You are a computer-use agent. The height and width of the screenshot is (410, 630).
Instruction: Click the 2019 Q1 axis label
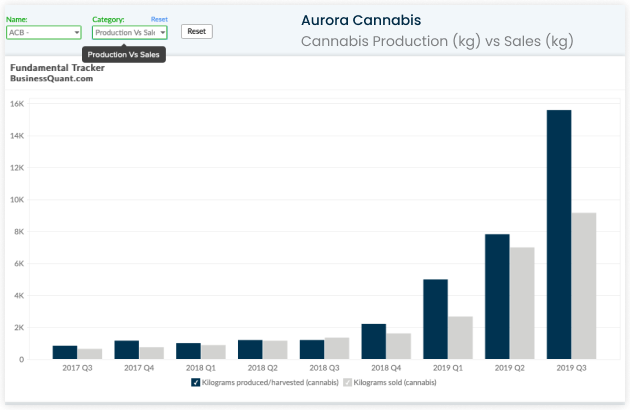(448, 368)
